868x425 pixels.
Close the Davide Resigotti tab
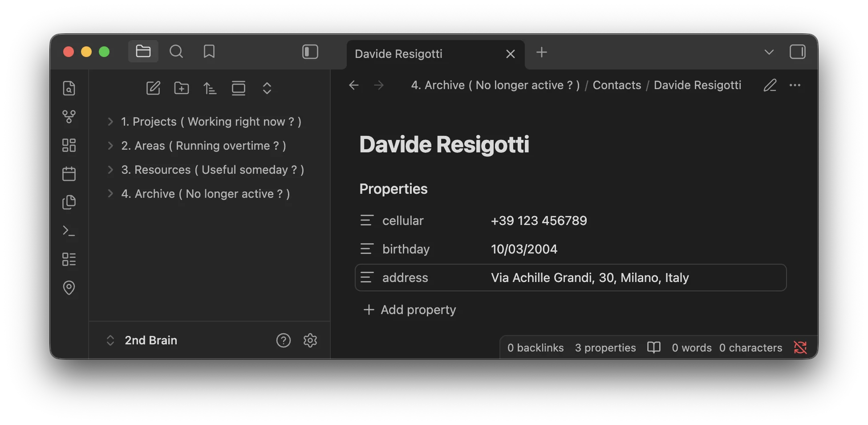point(511,54)
